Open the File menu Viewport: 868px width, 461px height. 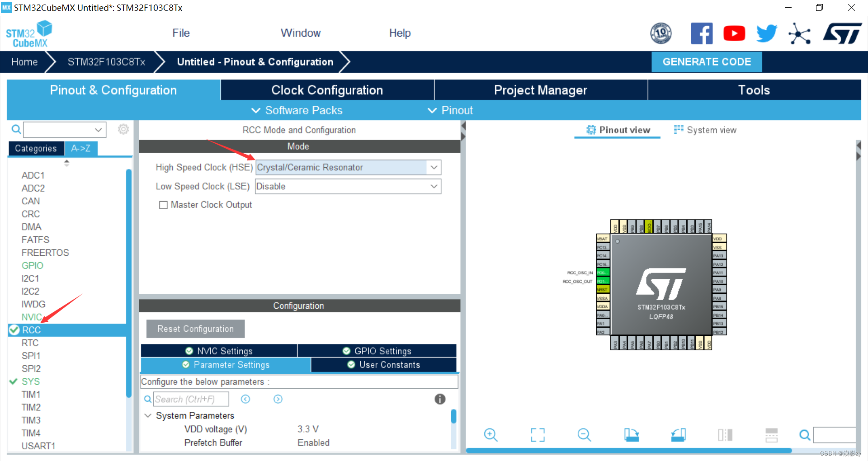181,33
